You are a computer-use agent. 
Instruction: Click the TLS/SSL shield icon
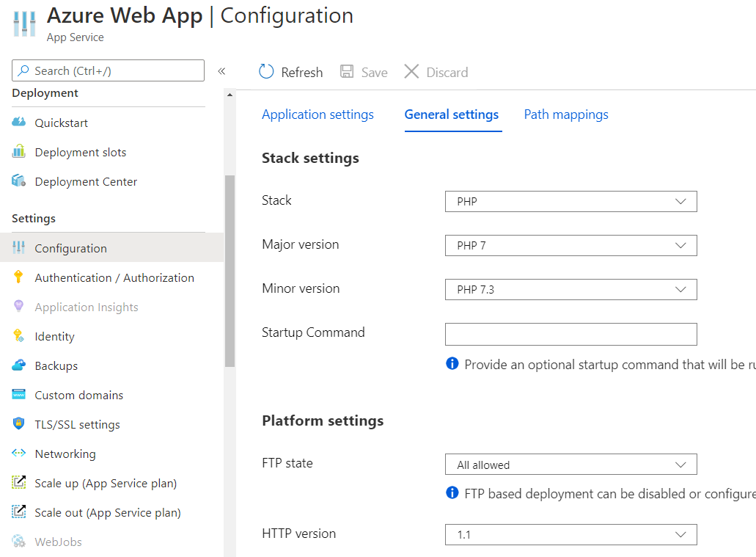(18, 423)
